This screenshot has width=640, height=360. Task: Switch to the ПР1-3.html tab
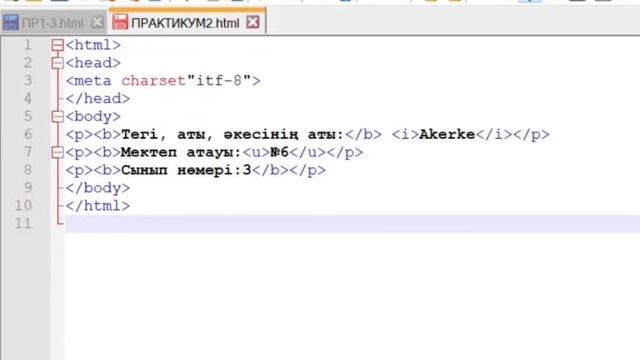(x=53, y=23)
